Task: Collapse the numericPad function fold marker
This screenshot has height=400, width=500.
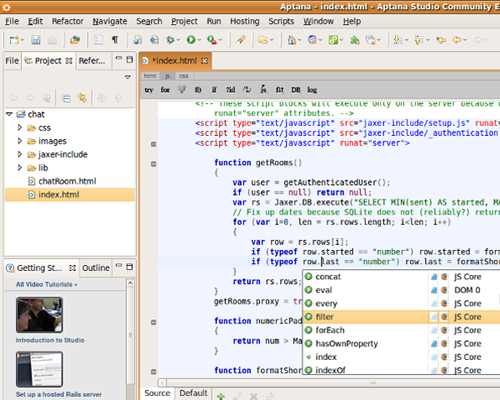Action: pos(153,322)
